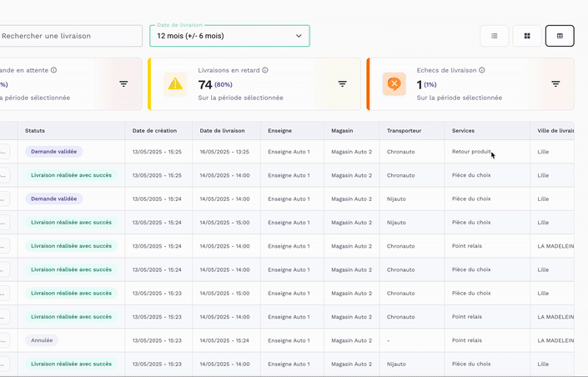Select the table view icon
This screenshot has height=377, width=588.
pyautogui.click(x=560, y=36)
